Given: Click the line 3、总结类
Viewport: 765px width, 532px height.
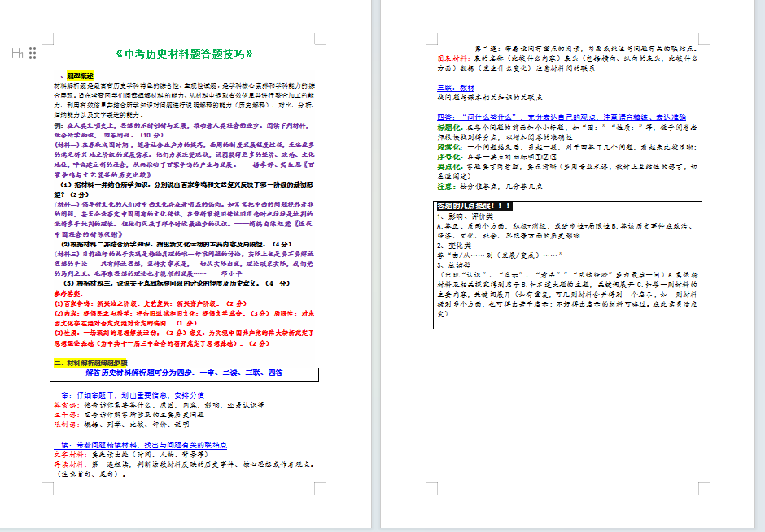Looking at the screenshot, I should click(454, 265).
